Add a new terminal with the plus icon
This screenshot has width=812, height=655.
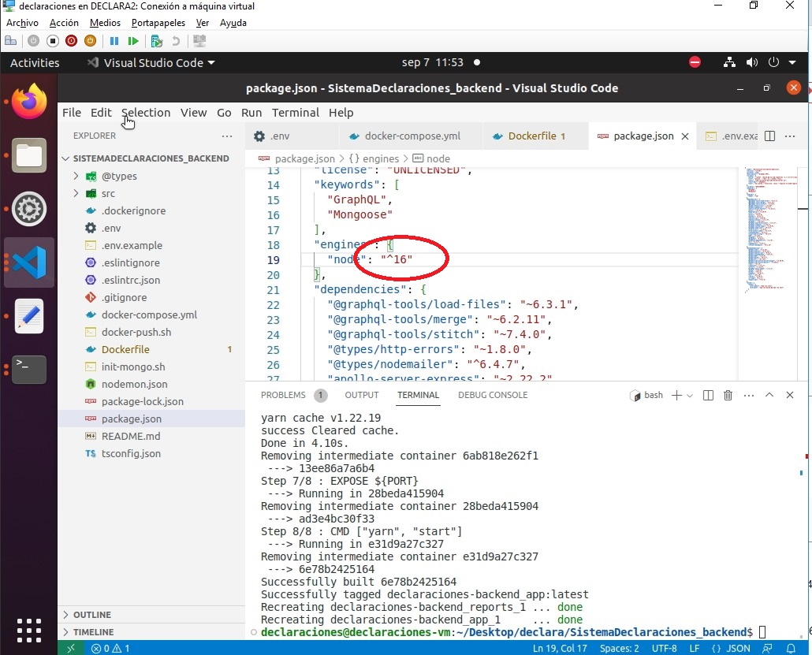pos(676,395)
